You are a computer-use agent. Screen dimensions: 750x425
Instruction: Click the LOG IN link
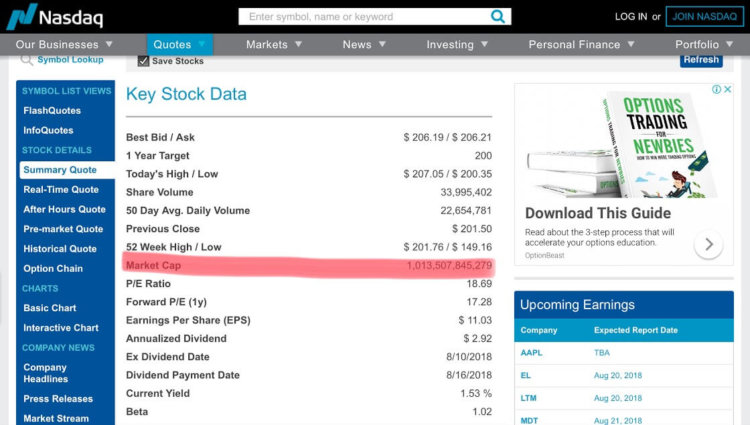[630, 17]
